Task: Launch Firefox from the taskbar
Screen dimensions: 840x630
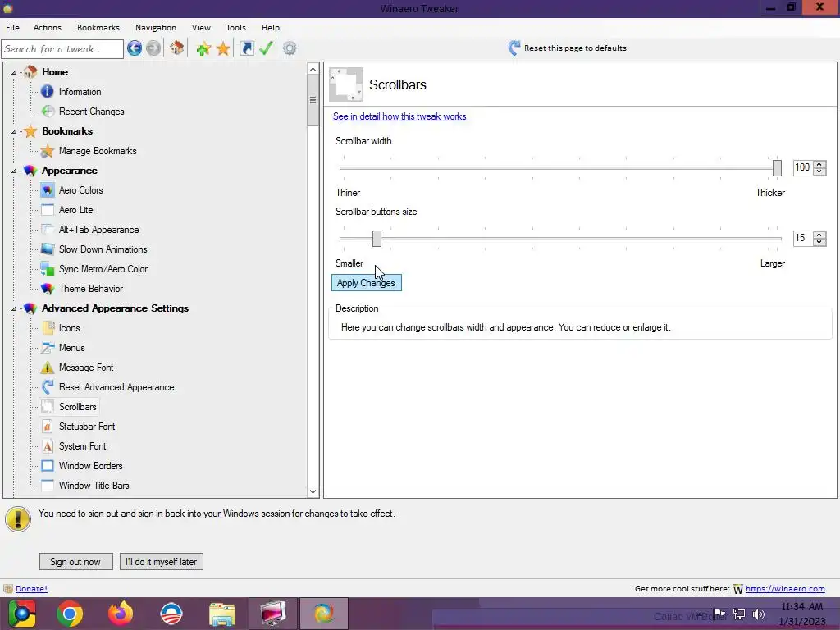Action: (x=121, y=614)
